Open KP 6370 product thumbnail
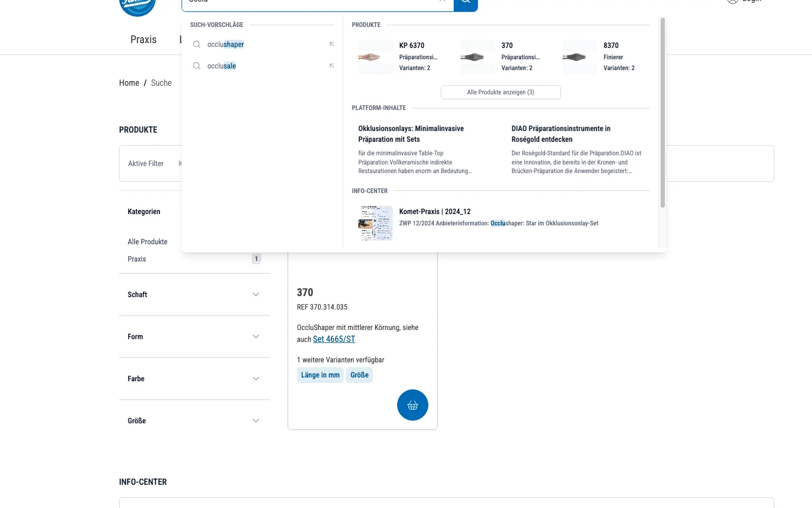This screenshot has height=508, width=812. pyautogui.click(x=376, y=57)
